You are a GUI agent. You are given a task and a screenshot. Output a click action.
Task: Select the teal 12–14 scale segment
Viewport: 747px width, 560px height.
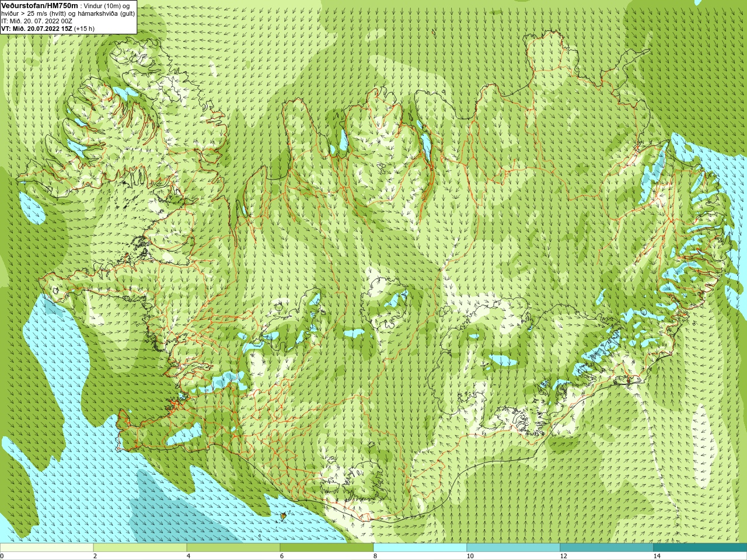[607, 548]
